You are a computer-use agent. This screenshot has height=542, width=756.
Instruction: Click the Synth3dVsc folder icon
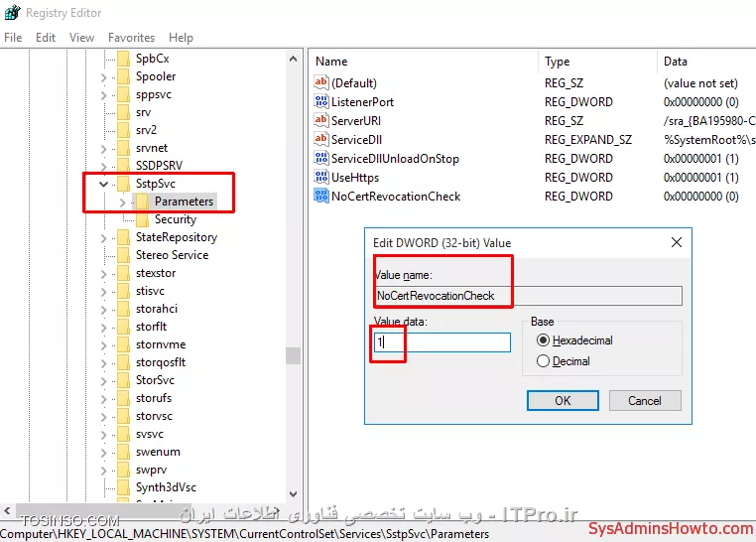pos(124,487)
